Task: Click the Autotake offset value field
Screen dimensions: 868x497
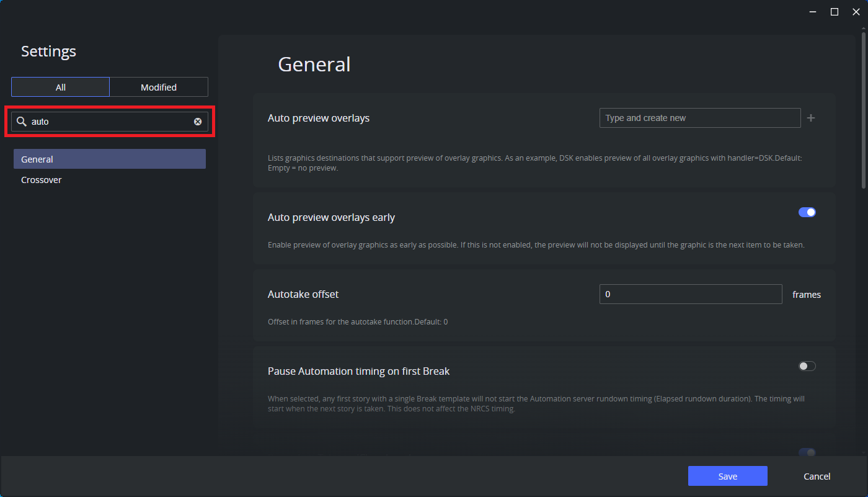Action: [690, 294]
